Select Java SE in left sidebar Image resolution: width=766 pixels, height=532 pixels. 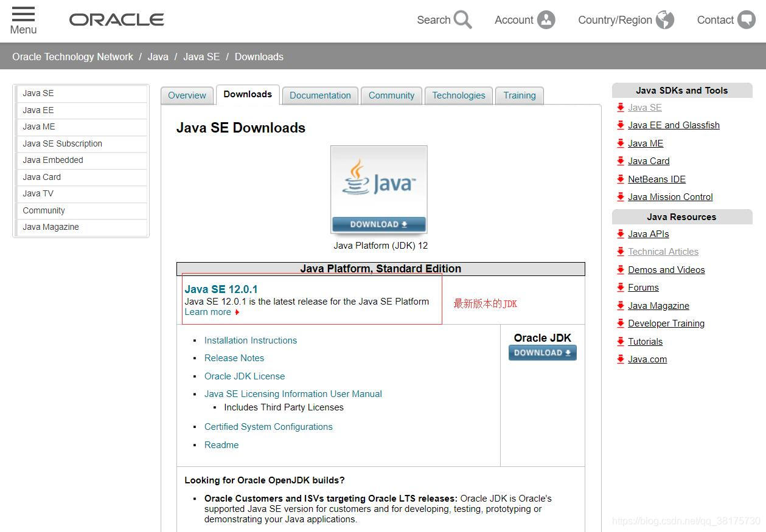(x=81, y=94)
